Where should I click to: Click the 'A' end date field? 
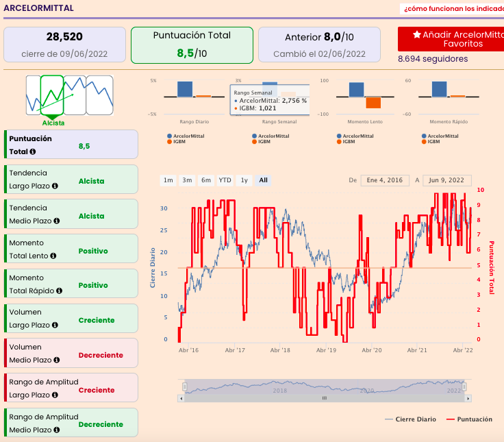pos(446,180)
